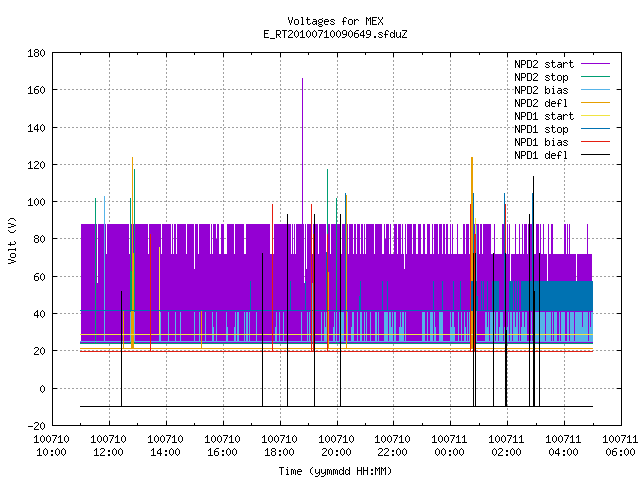640x480 pixels.
Task: Click the 100711 02:00 time tick label
Action: click(x=507, y=446)
